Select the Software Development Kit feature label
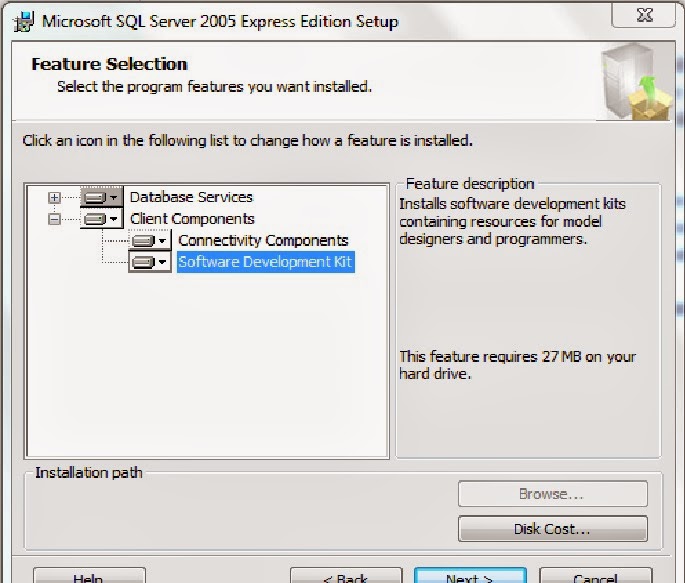685x583 pixels. 266,262
